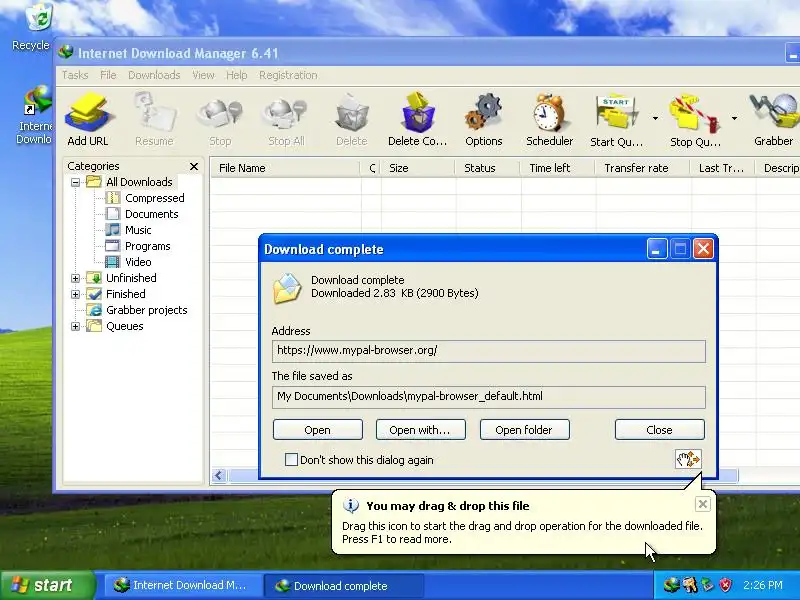Click the Open folder button
Image resolution: width=800 pixels, height=600 pixels.
click(x=524, y=430)
